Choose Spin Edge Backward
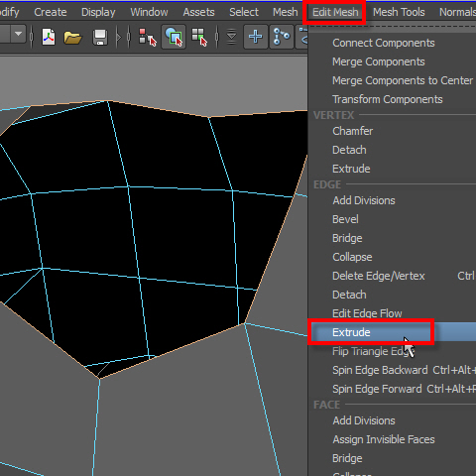 (380, 370)
